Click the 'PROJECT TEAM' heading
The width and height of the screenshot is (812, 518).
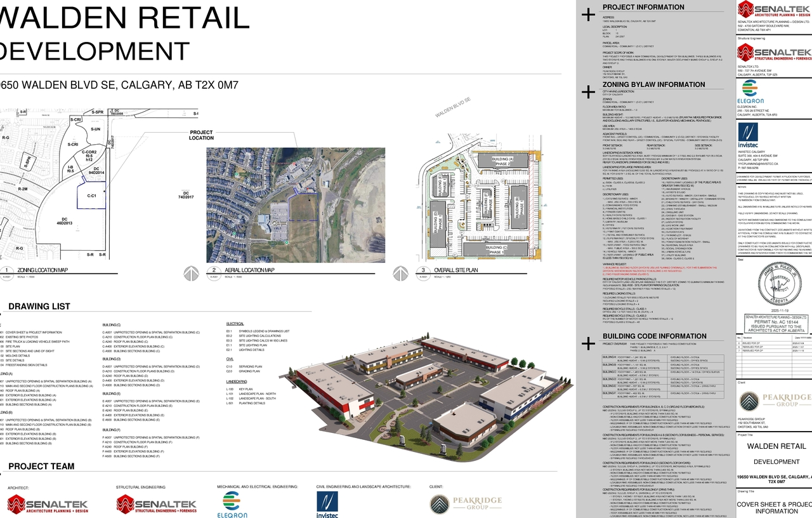(41, 467)
